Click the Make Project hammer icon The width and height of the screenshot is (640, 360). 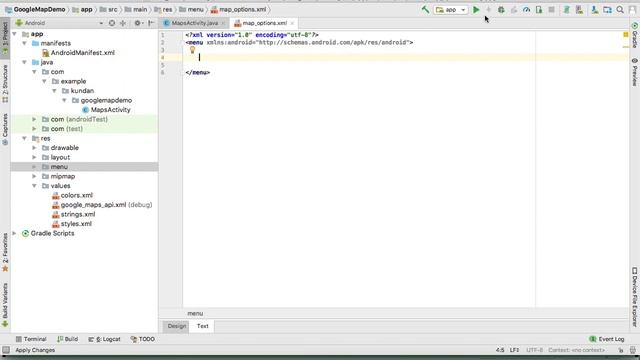click(425, 9)
